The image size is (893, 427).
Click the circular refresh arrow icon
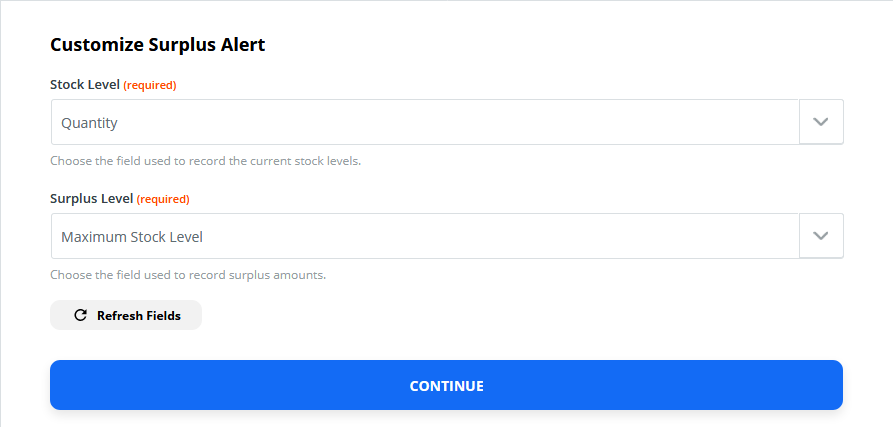point(80,315)
